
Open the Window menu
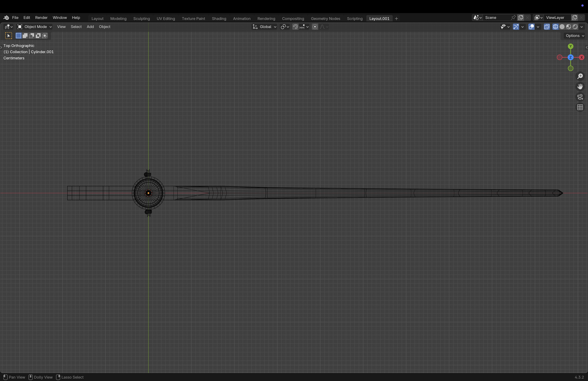pyautogui.click(x=60, y=18)
